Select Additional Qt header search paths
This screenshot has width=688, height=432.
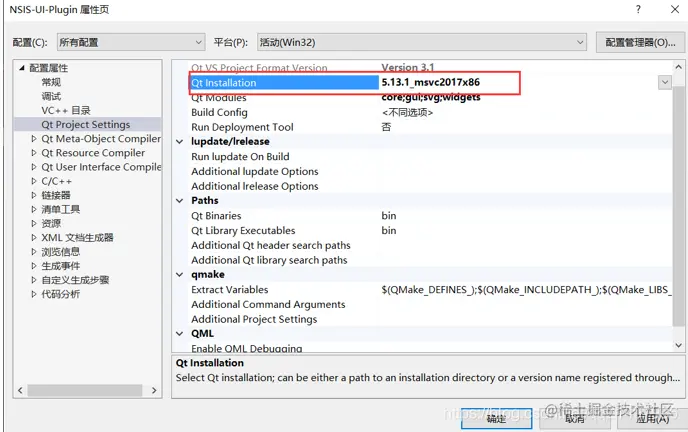[271, 245]
